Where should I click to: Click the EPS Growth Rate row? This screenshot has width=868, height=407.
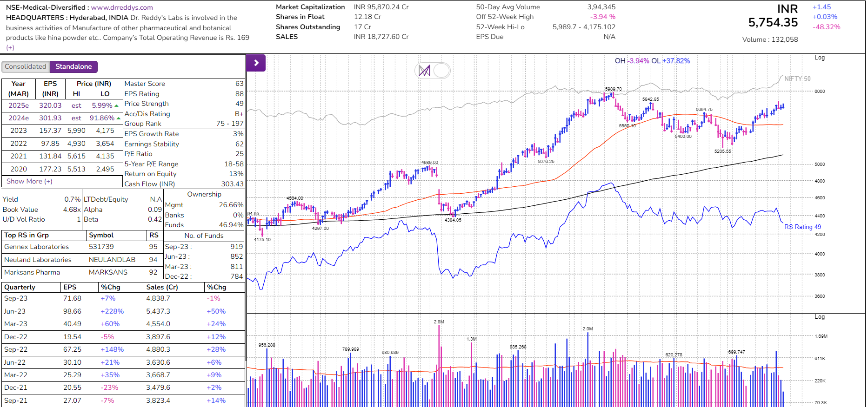[x=184, y=134]
